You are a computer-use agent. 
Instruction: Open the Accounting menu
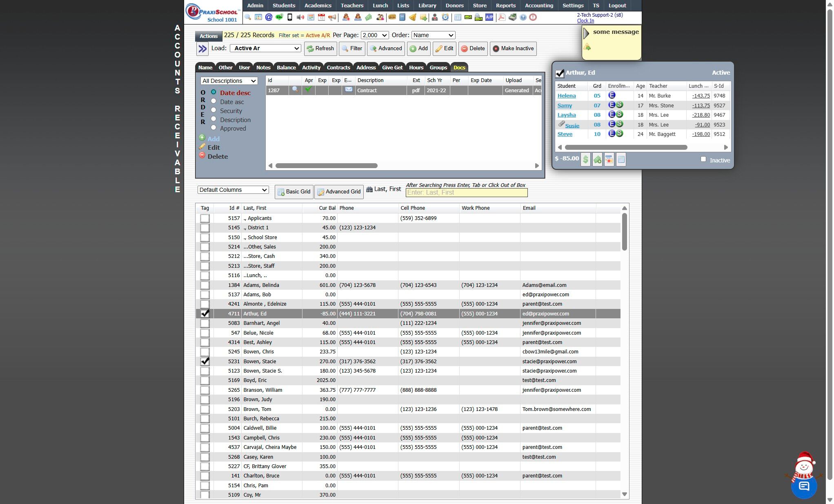538,5
